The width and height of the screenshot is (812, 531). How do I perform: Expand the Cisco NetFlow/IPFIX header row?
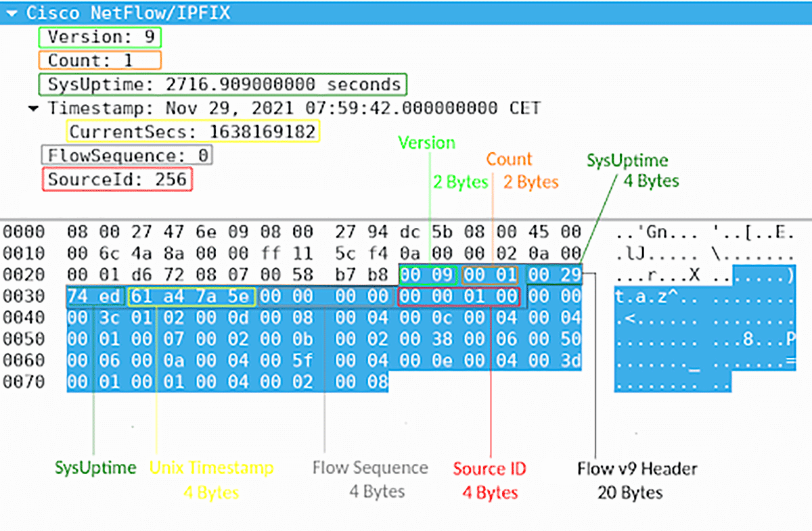click(x=101, y=11)
